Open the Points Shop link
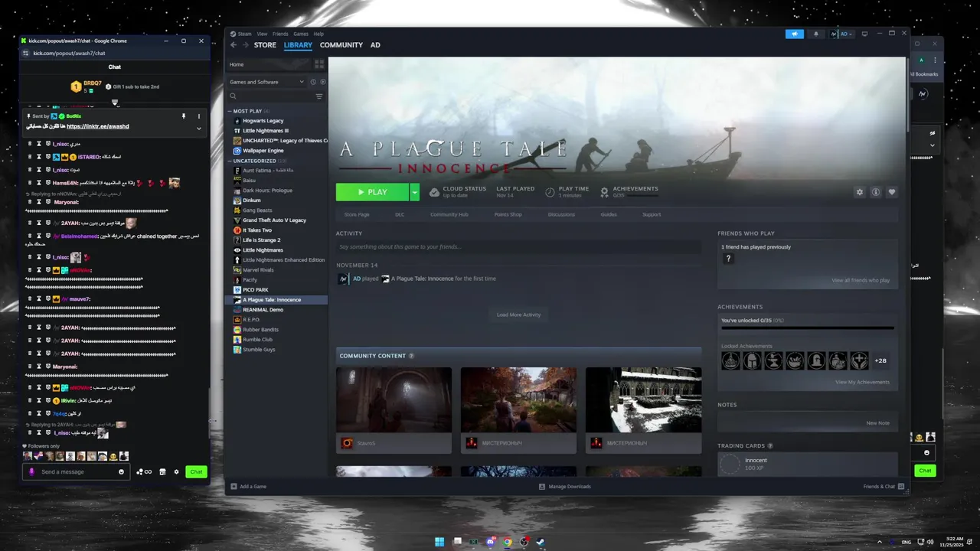980x551 pixels. click(x=508, y=214)
